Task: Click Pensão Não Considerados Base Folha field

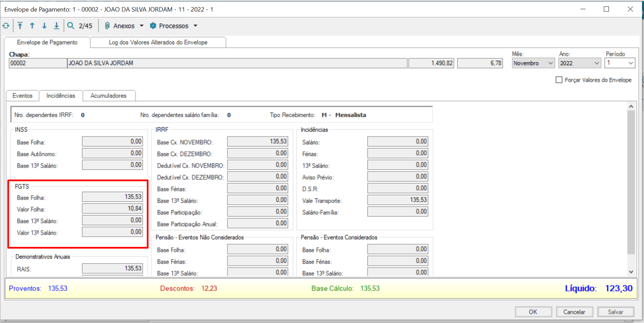Action: point(258,249)
